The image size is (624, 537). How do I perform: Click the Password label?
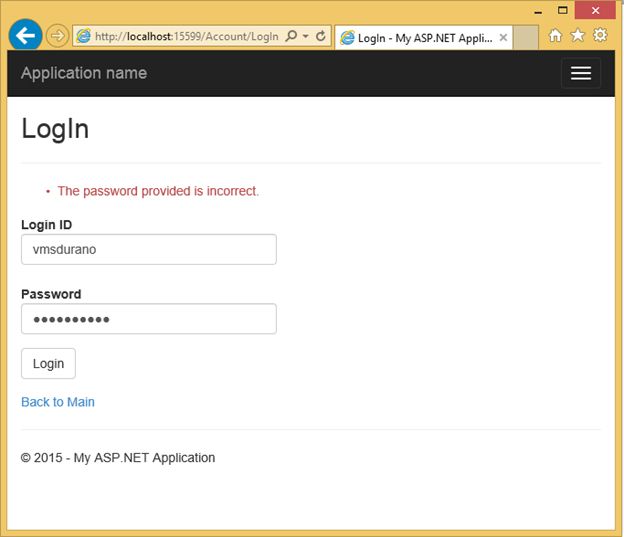[x=51, y=294]
